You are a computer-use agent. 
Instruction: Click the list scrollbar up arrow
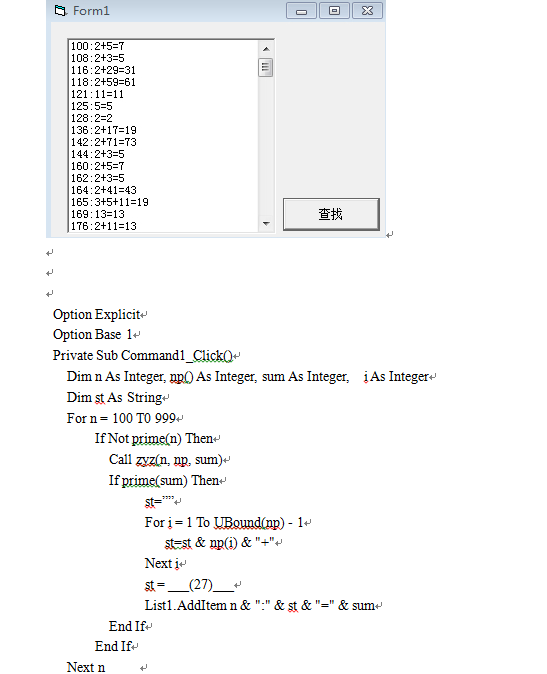[x=266, y=49]
